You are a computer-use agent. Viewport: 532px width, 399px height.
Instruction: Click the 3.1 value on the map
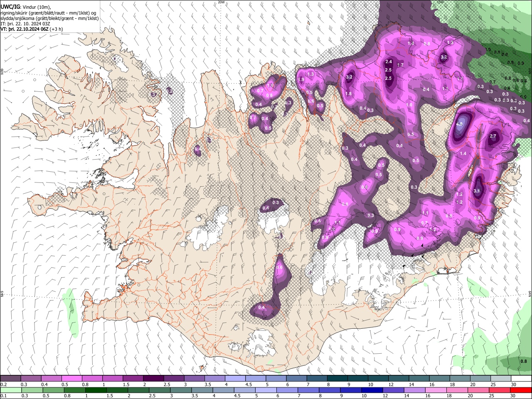coord(477,191)
